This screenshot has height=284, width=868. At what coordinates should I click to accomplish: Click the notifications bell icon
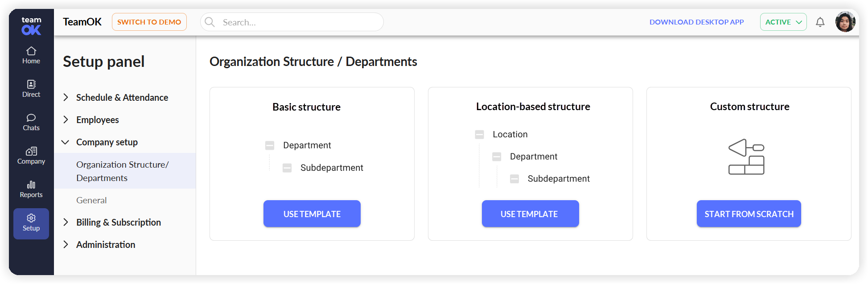pyautogui.click(x=820, y=22)
